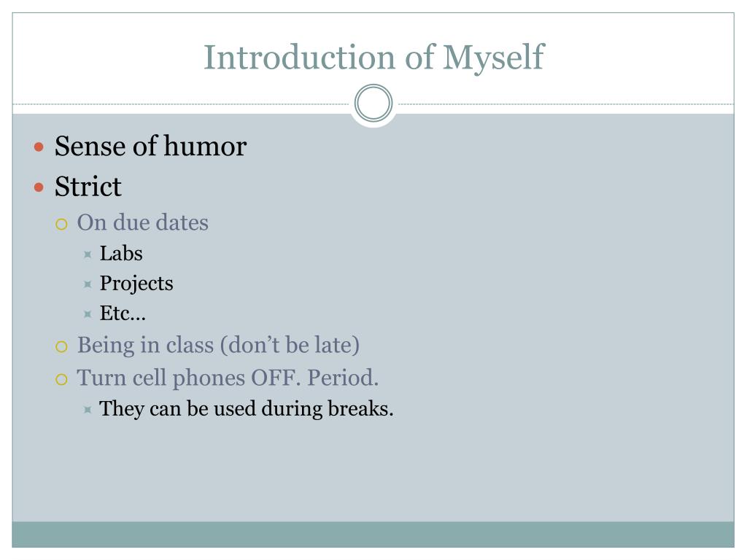Click the hollow bullet before 'Being in class'
747x560 pixels.
pyautogui.click(x=61, y=346)
